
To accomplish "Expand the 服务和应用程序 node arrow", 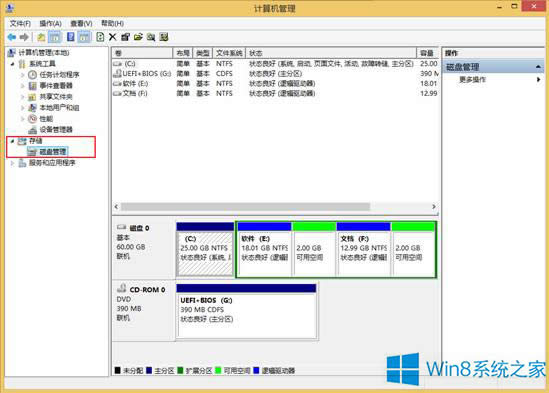I will (13, 163).
